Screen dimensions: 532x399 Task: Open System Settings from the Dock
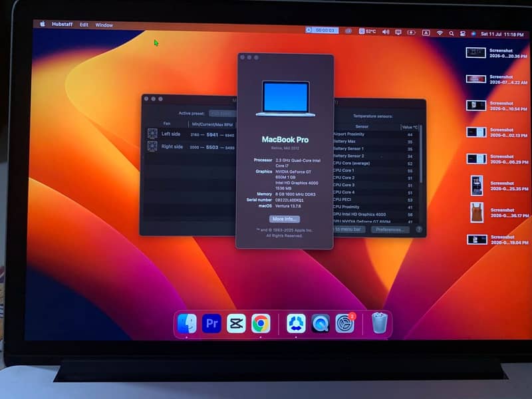tap(345, 323)
